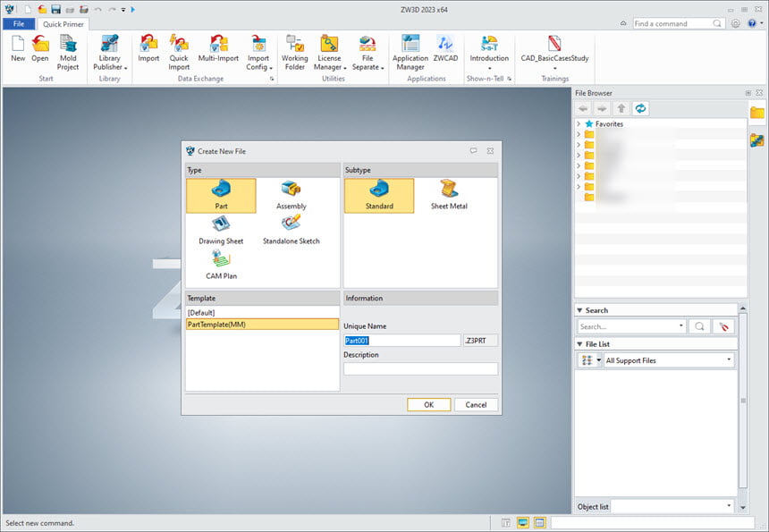Open the file list view mode dropdown
Screen dimensions: 769x532
(599, 360)
